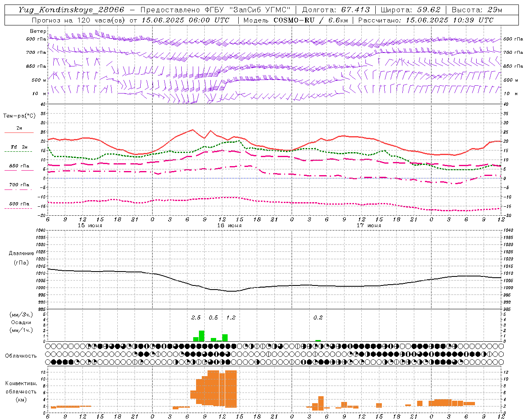
Task: Click the 16 июня date label
Action: [229, 226]
